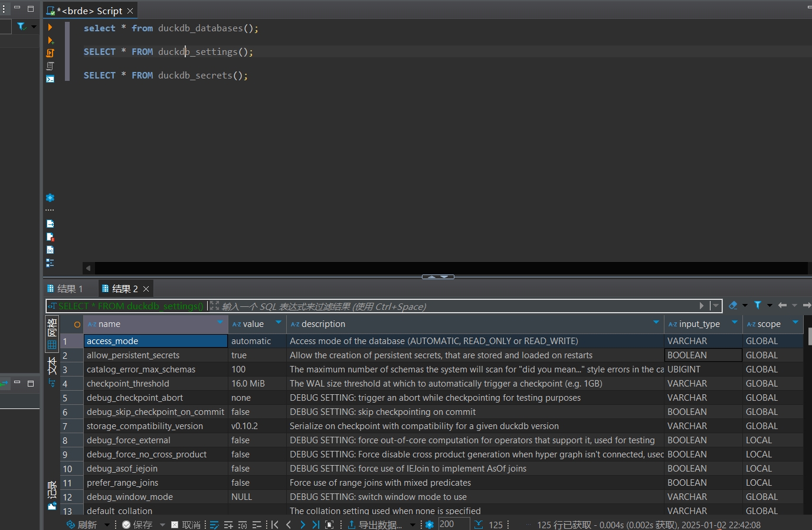The image size is (812, 530).
Task: Click the forward arrow in the filter bar
Action: 806,305
